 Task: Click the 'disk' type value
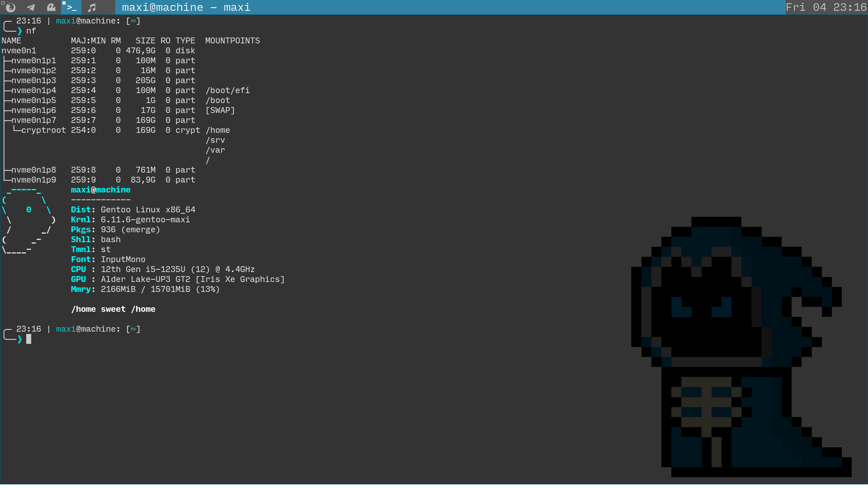pyautogui.click(x=185, y=51)
